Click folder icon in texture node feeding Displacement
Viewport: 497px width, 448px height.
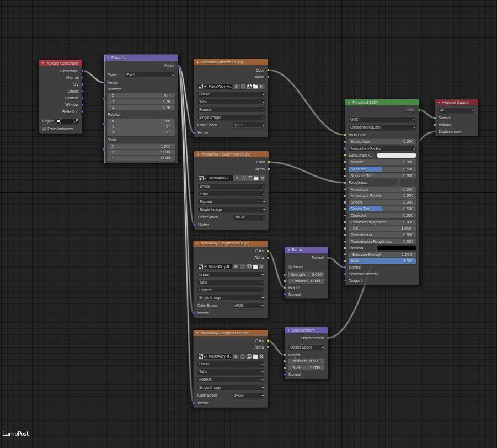click(255, 356)
